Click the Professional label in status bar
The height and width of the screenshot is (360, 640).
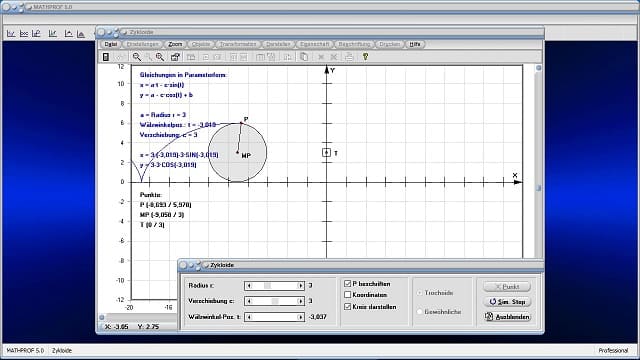[x=613, y=350]
